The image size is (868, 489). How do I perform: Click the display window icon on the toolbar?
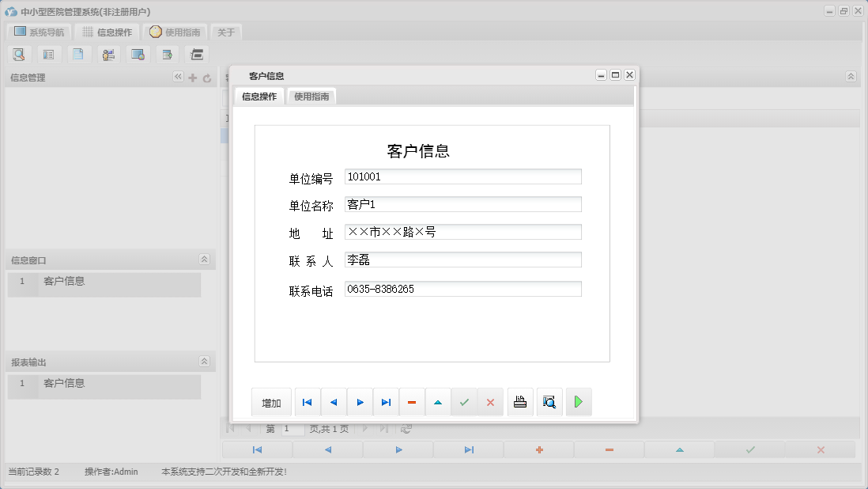coord(138,54)
